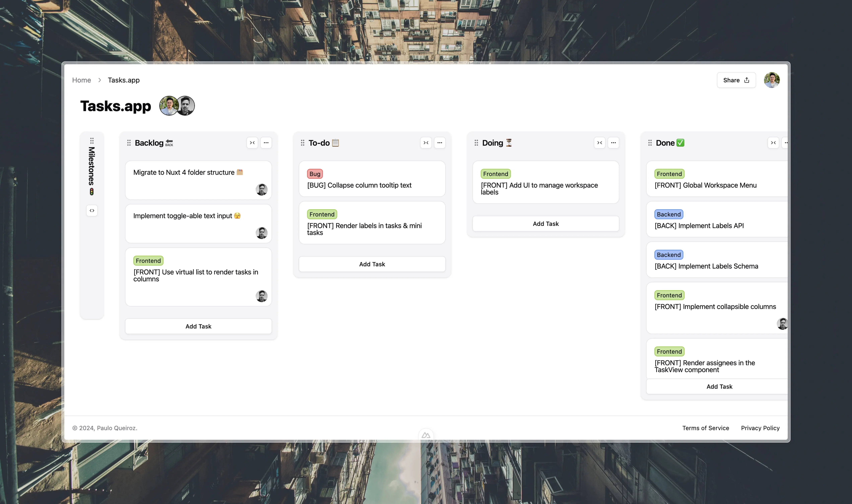852x504 pixels.
Task: Collapse the Doing column
Action: (599, 143)
